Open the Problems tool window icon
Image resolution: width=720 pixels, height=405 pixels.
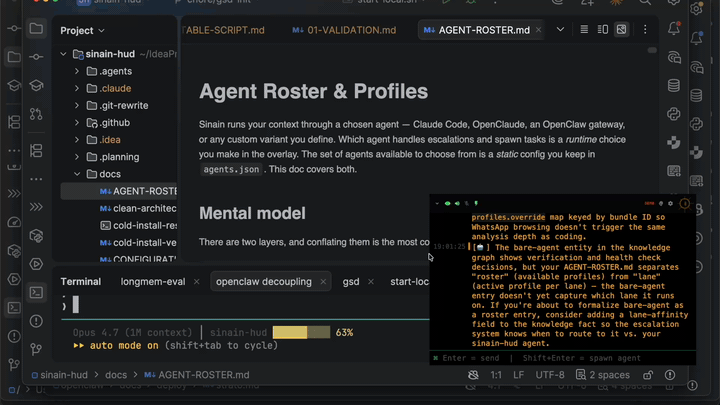point(36,321)
